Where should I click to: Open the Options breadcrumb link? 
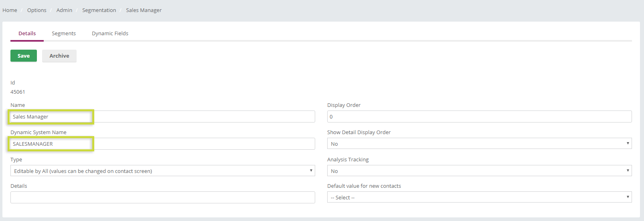tap(36, 10)
